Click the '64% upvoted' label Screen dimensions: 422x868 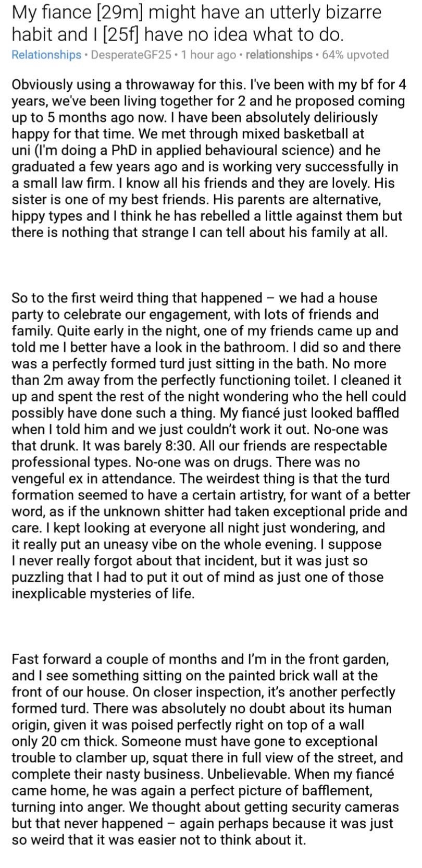point(355,55)
